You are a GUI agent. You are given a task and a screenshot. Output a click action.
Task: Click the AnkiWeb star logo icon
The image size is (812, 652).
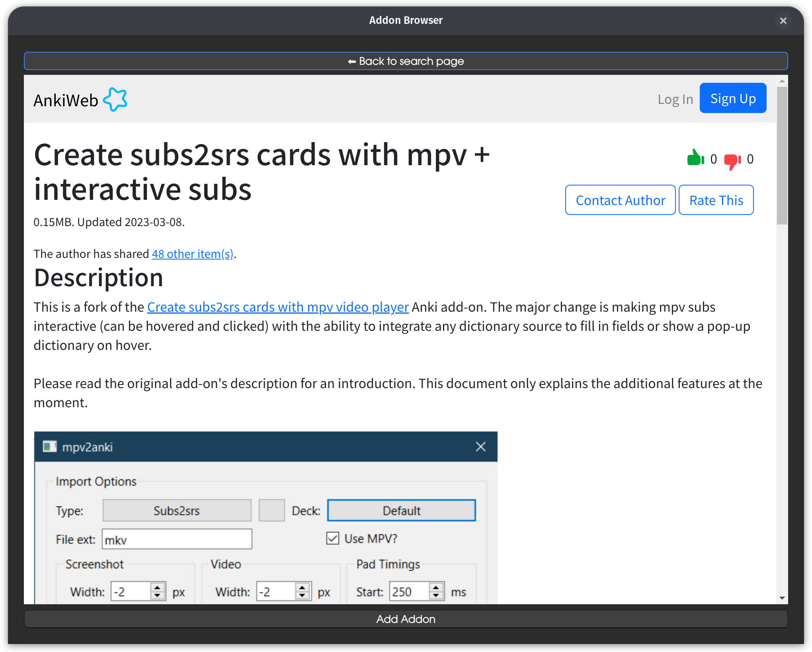pyautogui.click(x=115, y=100)
